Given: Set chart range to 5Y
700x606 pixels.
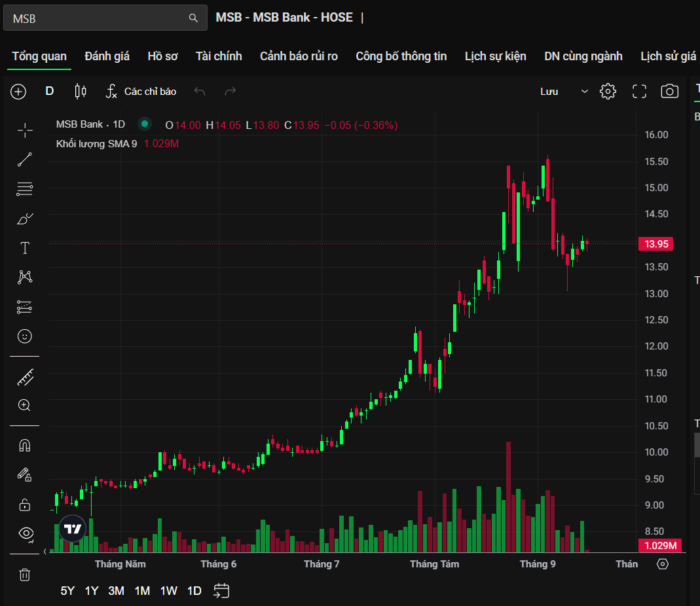Looking at the screenshot, I should 67,591.
